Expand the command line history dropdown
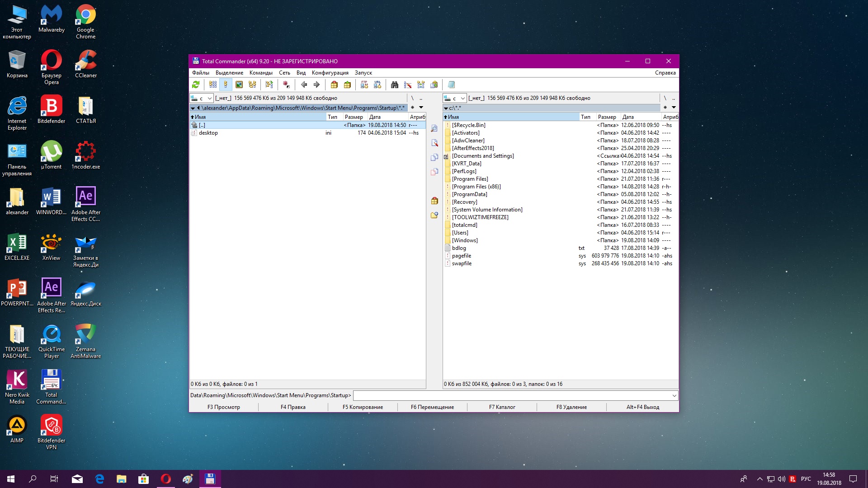 point(674,395)
